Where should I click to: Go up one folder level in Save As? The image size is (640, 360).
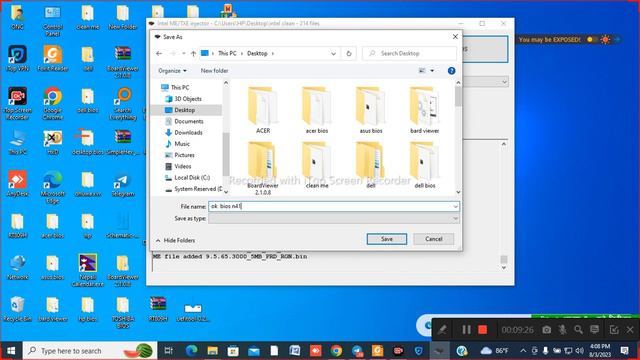pyautogui.click(x=193, y=53)
